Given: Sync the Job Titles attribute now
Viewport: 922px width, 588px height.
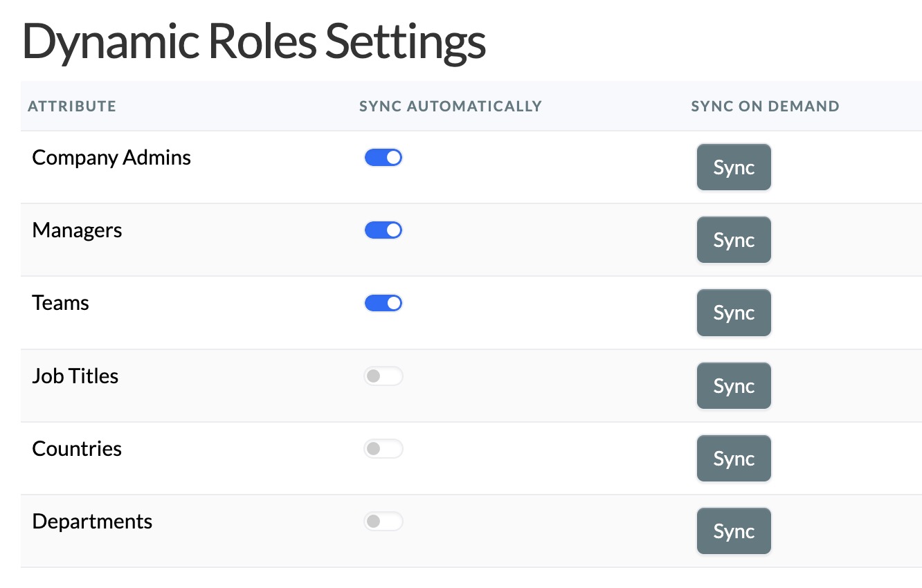Looking at the screenshot, I should [734, 385].
